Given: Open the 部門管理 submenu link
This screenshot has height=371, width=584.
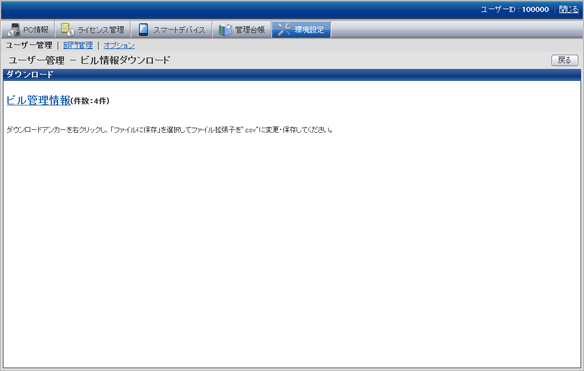Looking at the screenshot, I should pyautogui.click(x=78, y=45).
